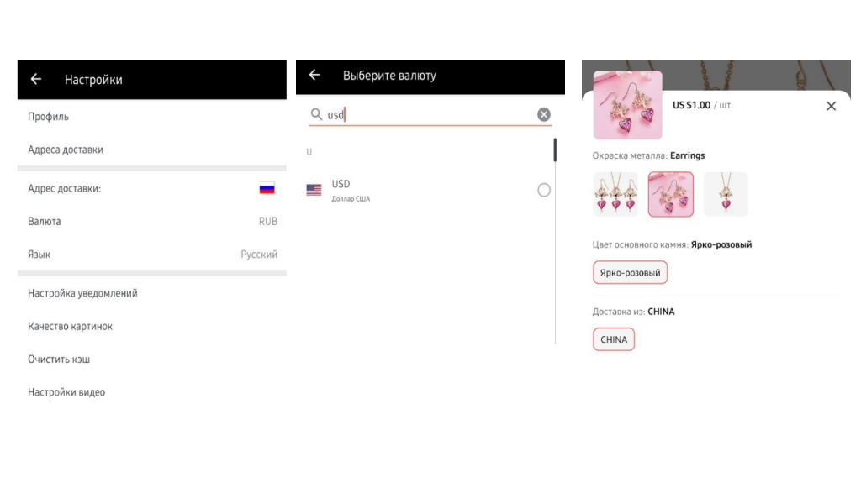
Task: Select the Ярко-розовый stone color option
Action: coord(630,273)
